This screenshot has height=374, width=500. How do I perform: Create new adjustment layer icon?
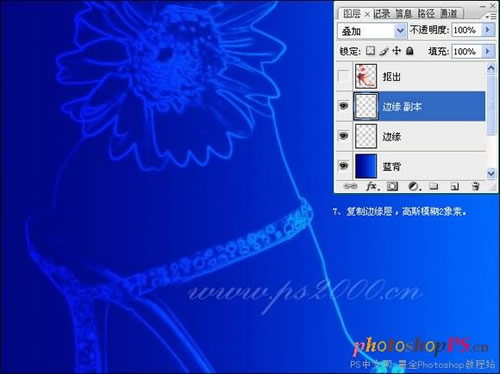point(414,186)
